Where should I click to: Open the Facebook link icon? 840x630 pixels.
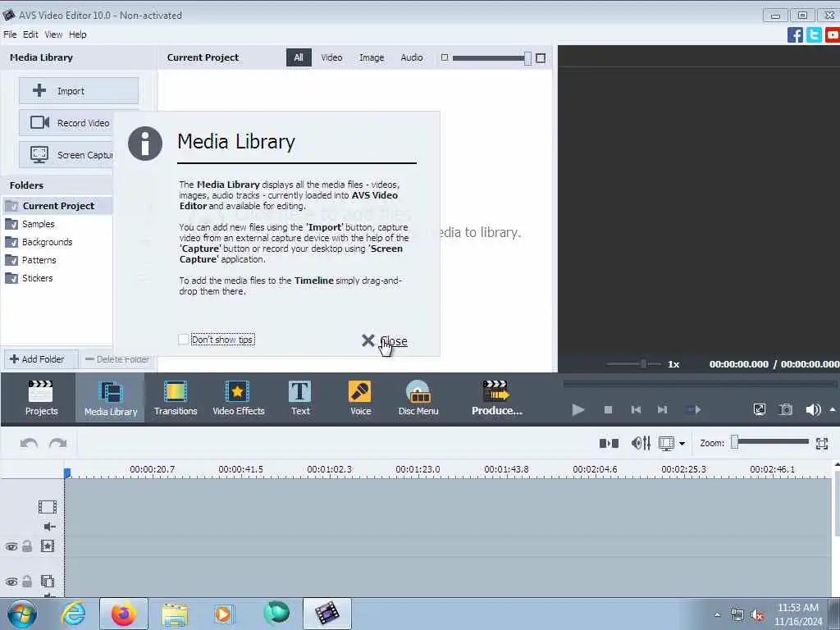795,34
